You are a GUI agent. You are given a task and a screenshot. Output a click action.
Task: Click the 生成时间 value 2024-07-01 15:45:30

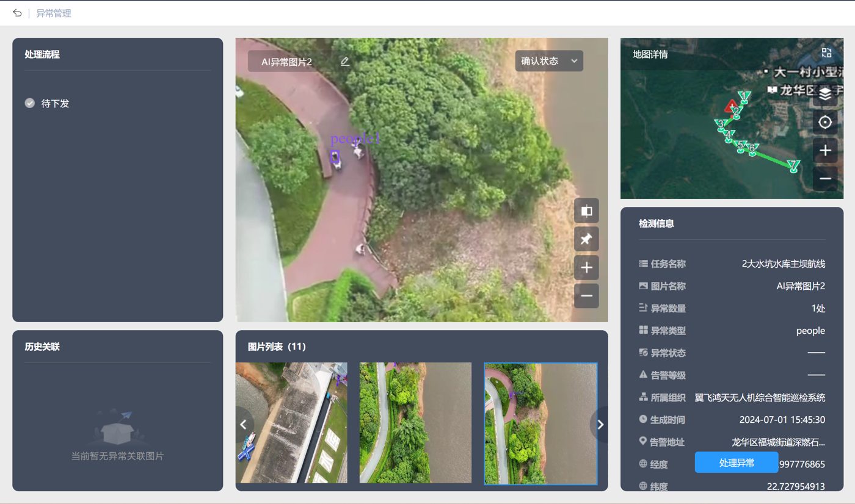782,420
